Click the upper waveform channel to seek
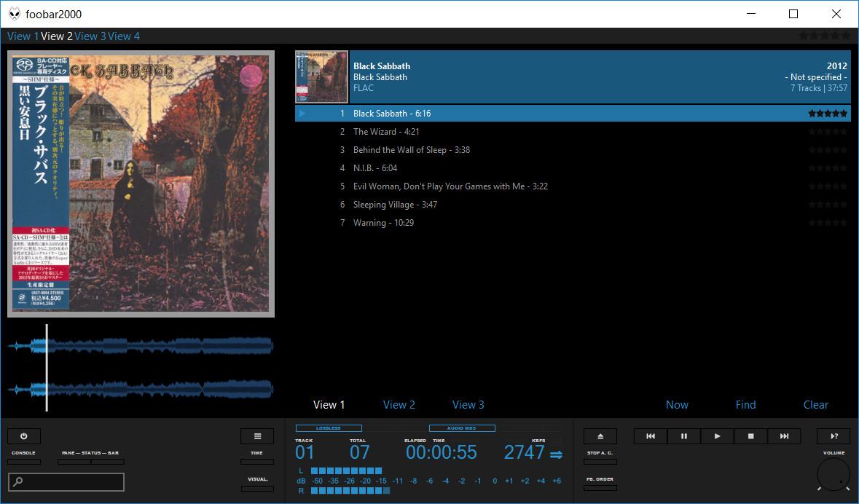 [140, 346]
